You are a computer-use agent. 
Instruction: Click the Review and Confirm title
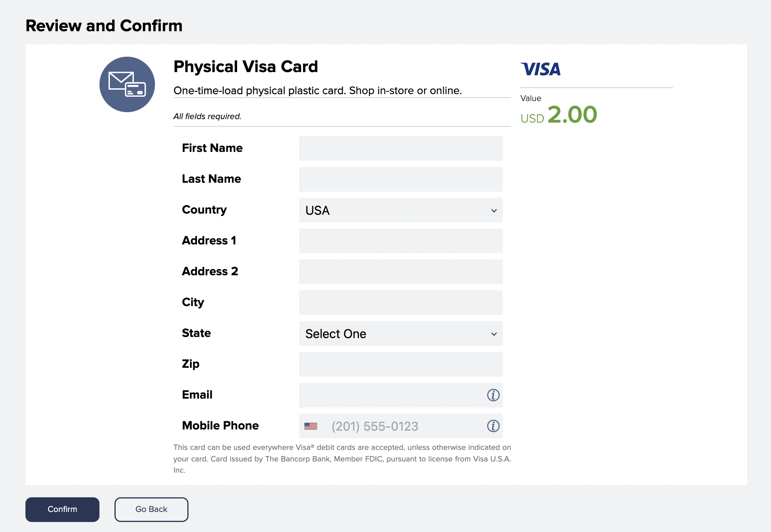point(104,26)
